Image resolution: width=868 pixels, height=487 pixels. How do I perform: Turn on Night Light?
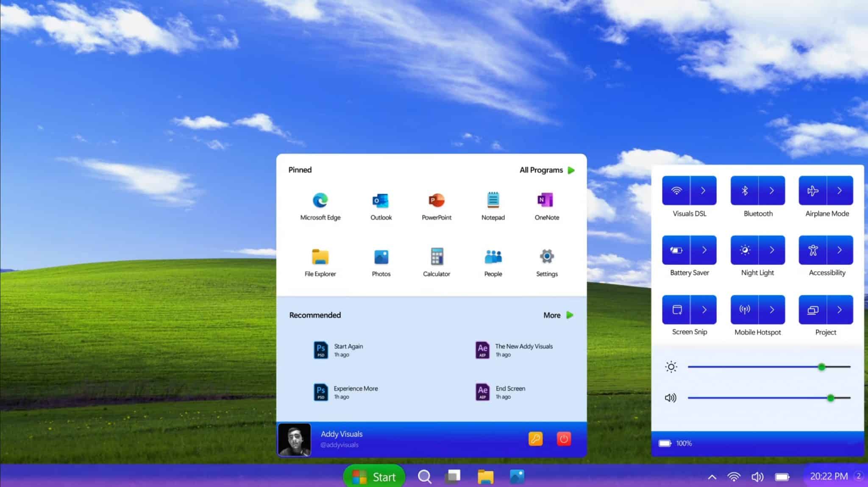tap(746, 250)
